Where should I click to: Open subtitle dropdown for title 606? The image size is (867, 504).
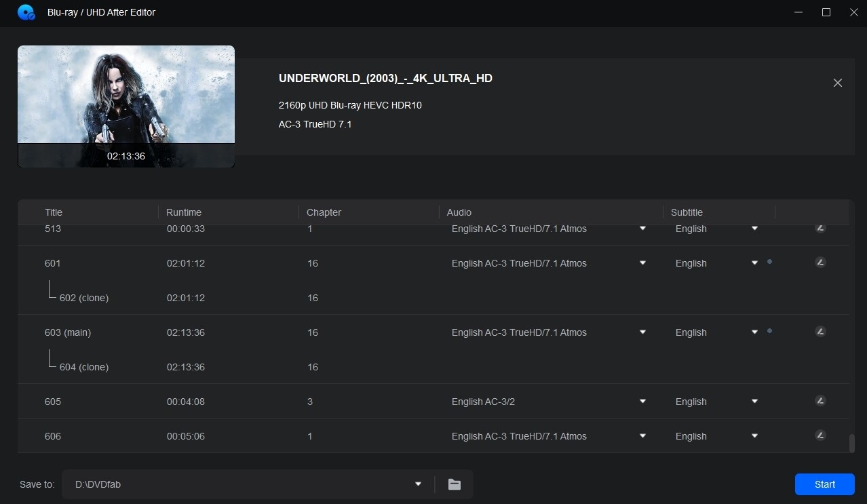754,436
